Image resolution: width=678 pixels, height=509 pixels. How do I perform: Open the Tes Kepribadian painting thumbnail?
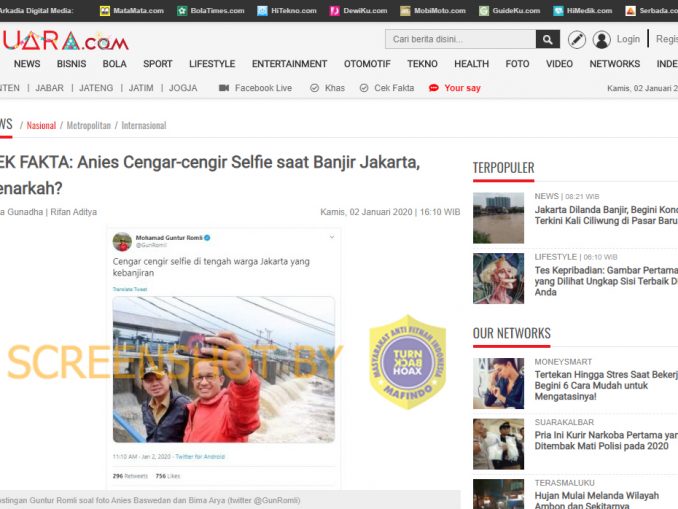[x=498, y=279]
